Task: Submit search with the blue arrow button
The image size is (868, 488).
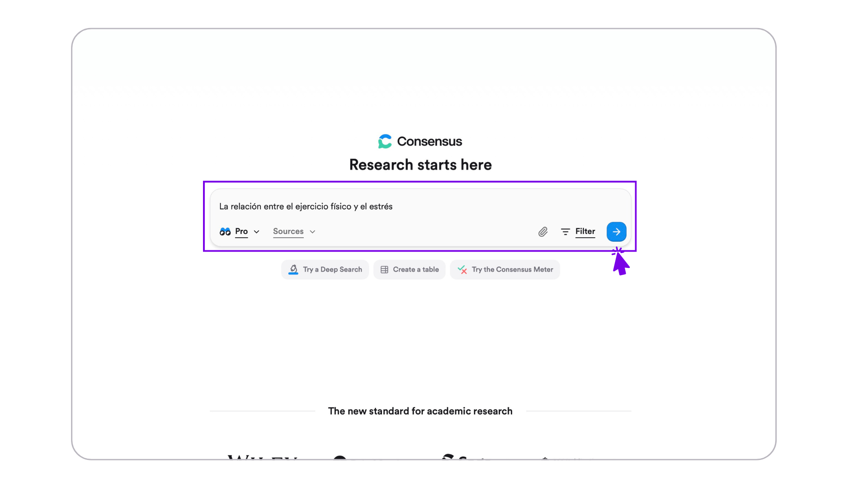Action: click(x=616, y=232)
